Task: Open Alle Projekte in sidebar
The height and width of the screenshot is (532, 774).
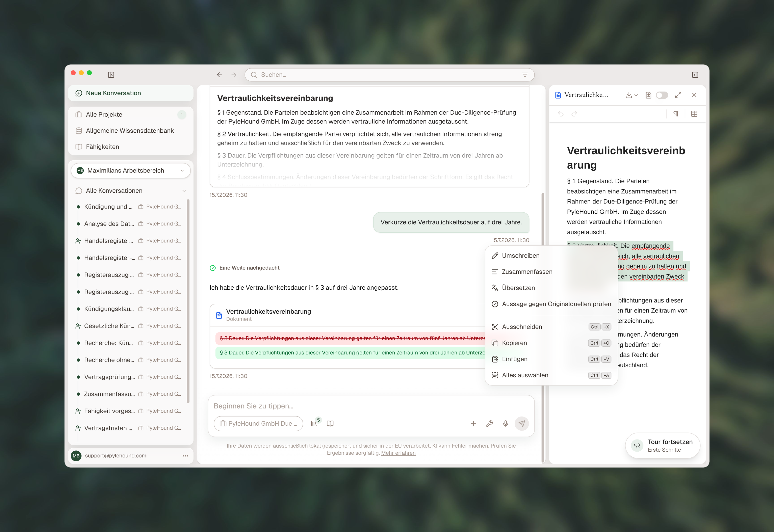Action: coord(131,114)
